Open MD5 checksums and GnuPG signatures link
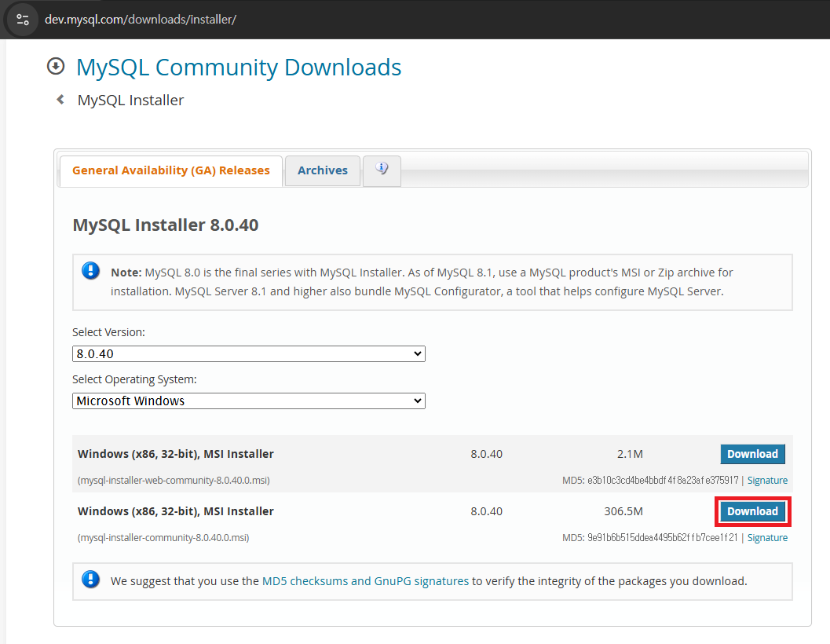 click(x=365, y=581)
